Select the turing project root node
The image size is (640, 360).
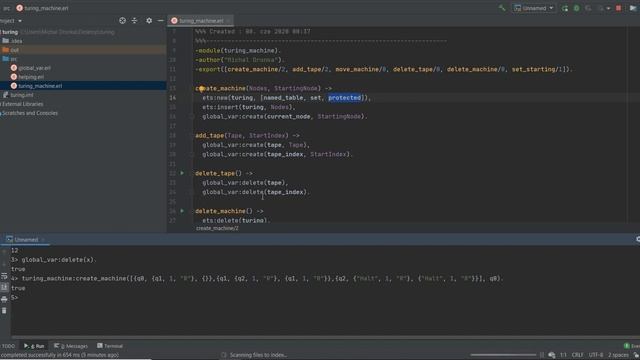coord(10,32)
